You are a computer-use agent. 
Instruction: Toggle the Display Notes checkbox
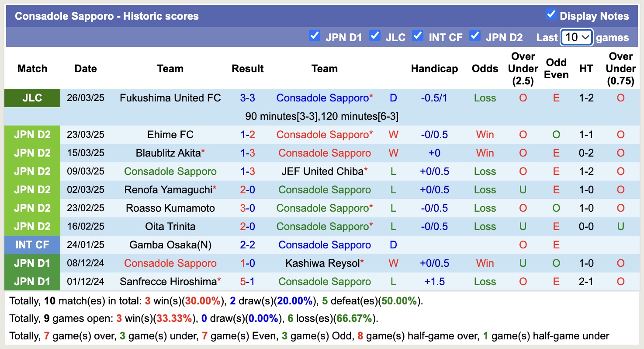[551, 15]
